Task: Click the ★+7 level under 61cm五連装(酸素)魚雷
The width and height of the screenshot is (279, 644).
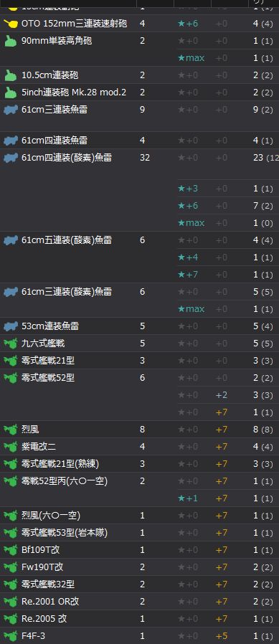Action: click(x=188, y=274)
